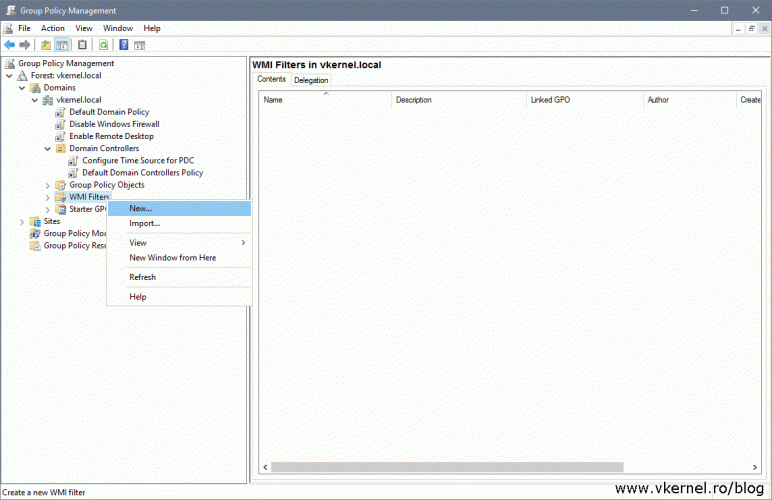Expand the Starter GPOs node
This screenshot has width=772, height=500.
[x=48, y=210]
